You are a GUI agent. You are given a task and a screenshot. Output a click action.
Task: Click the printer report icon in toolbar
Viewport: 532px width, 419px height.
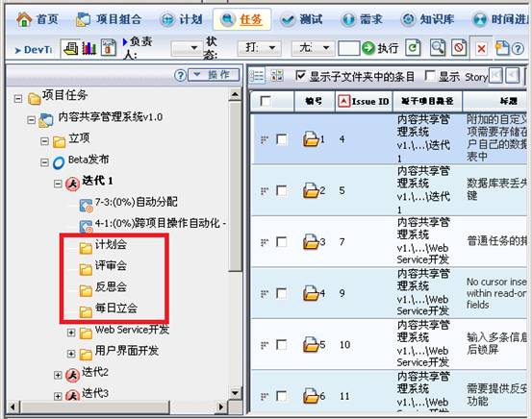(70, 49)
